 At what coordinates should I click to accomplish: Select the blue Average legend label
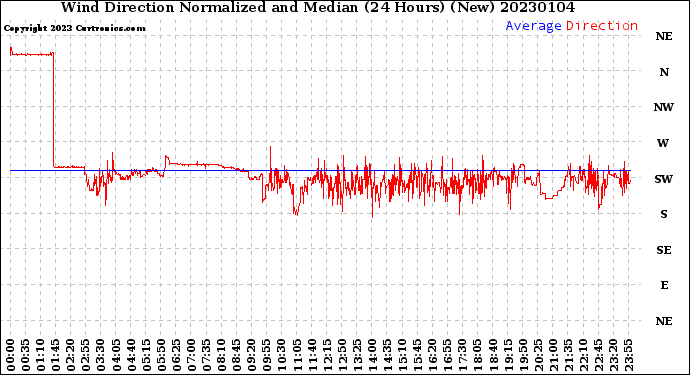click(x=533, y=26)
